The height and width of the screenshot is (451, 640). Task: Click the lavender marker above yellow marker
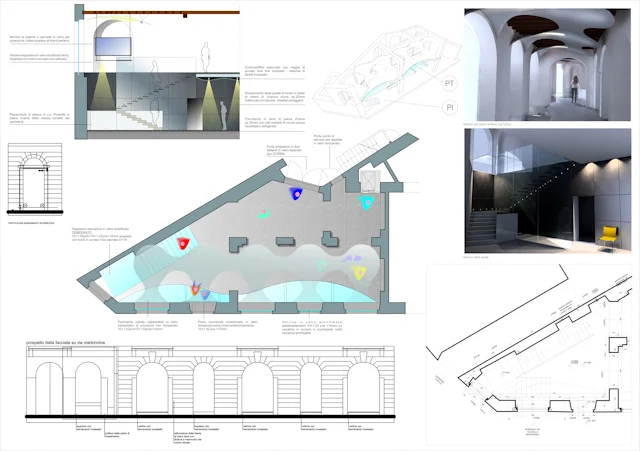(351, 258)
